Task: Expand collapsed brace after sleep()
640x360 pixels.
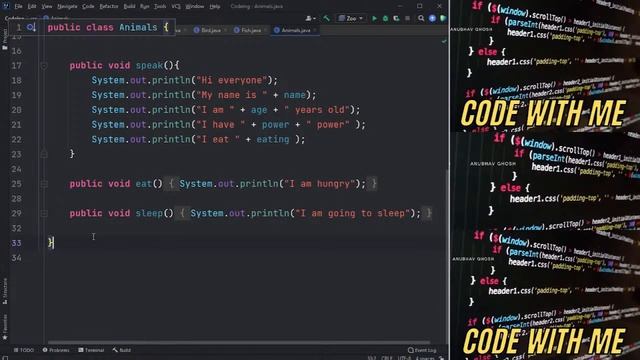Action: click(182, 213)
